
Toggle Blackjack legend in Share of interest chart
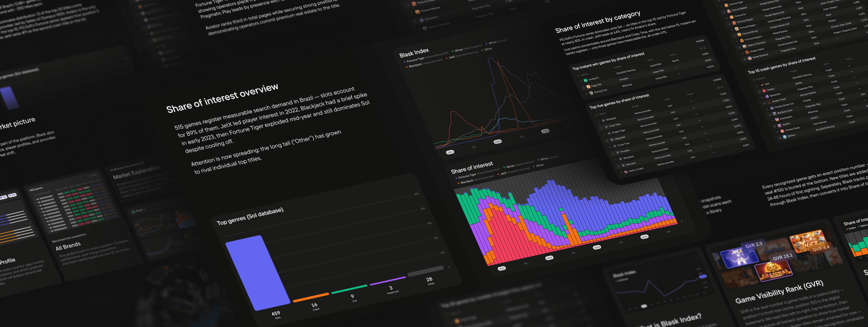(467, 182)
